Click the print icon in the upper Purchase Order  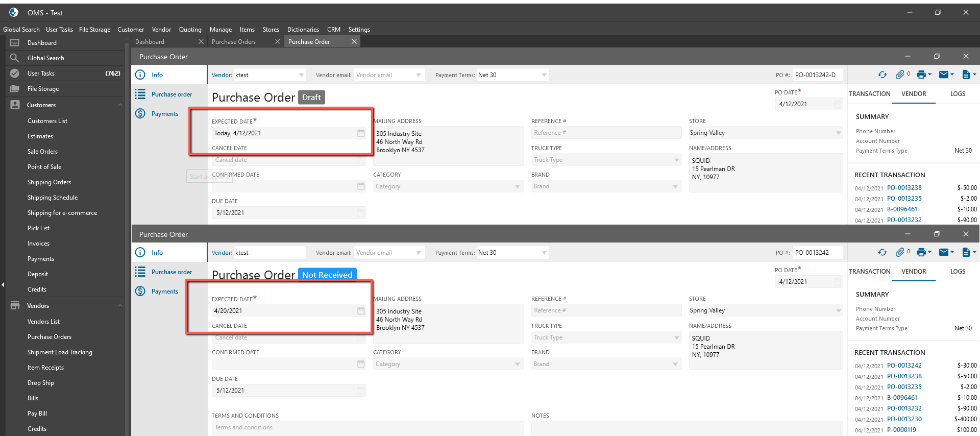point(921,75)
